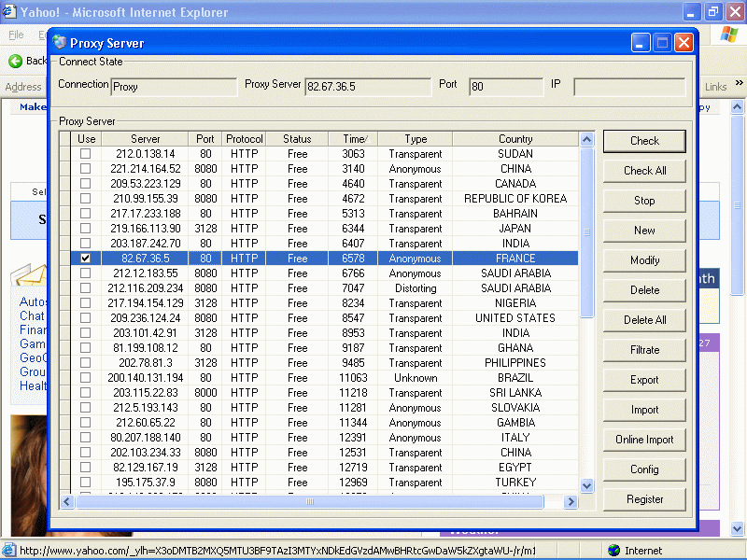
Task: Click the Windows flag logo in Internet Explorer
Action: point(728,35)
